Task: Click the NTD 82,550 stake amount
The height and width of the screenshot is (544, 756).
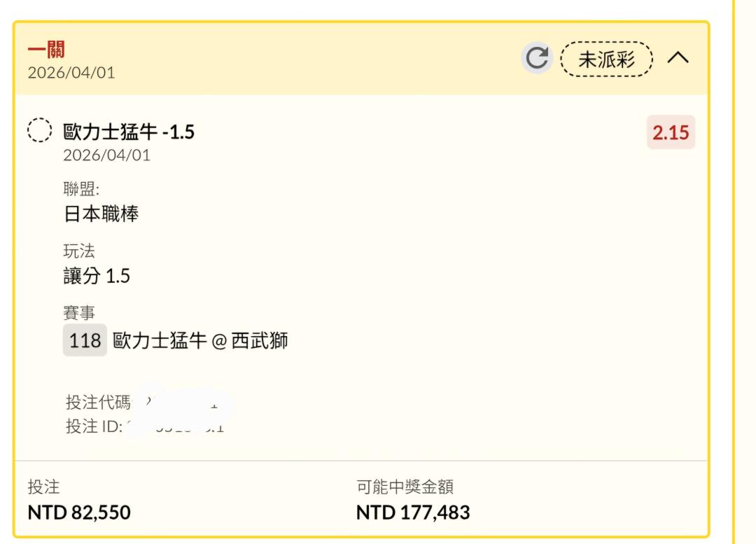Action: pyautogui.click(x=79, y=512)
